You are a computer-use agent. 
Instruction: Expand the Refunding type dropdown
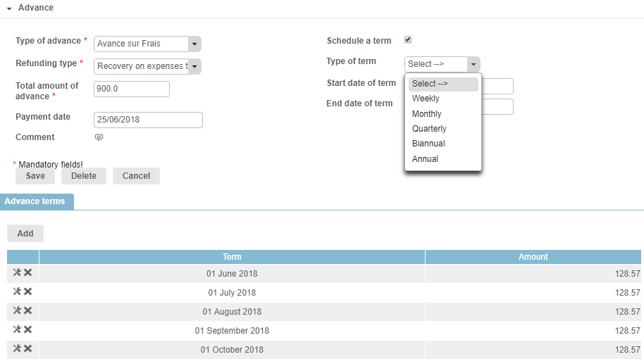tap(194, 66)
